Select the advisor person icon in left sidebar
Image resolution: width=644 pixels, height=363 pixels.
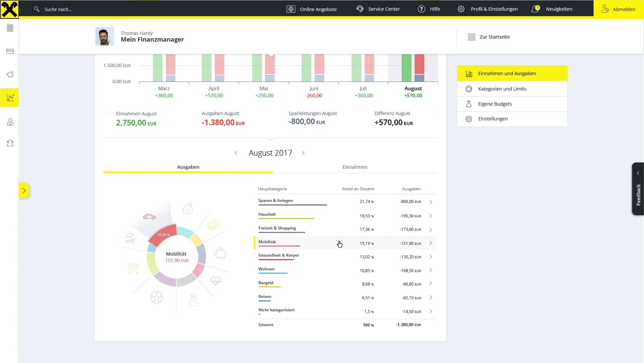pos(10,122)
